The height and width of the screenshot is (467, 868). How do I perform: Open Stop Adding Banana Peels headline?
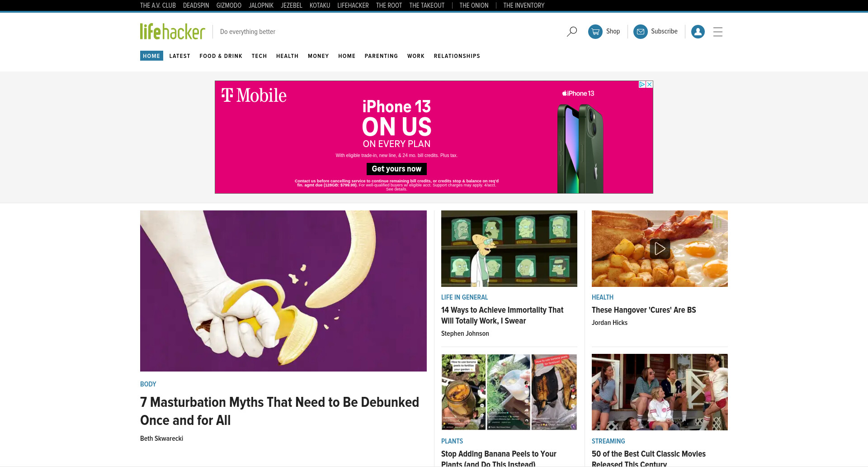point(499,458)
